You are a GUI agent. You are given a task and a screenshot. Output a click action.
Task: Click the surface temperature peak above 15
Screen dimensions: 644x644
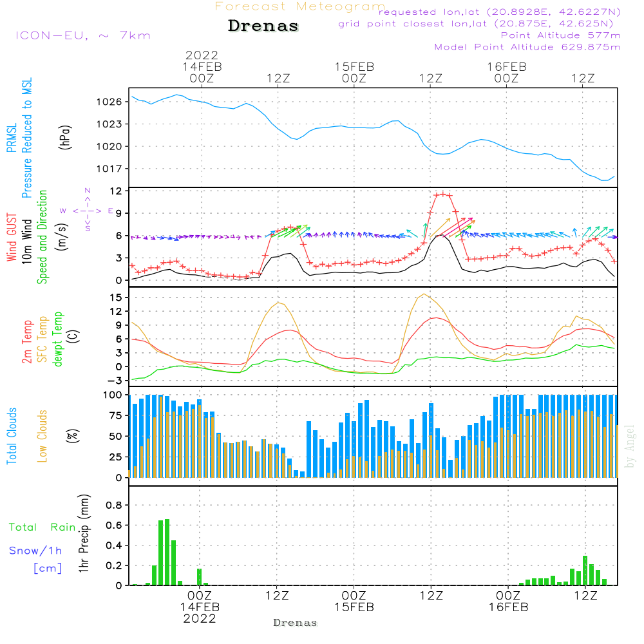[424, 294]
